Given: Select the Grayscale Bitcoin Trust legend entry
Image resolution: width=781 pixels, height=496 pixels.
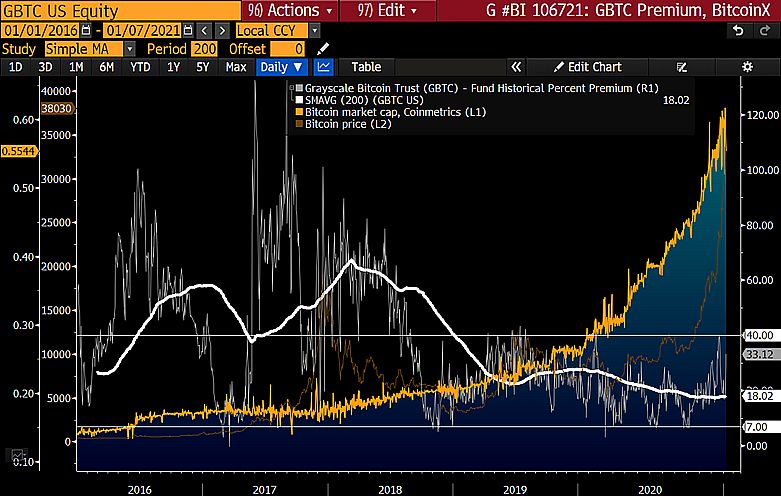Looking at the screenshot, I should [x=482, y=88].
